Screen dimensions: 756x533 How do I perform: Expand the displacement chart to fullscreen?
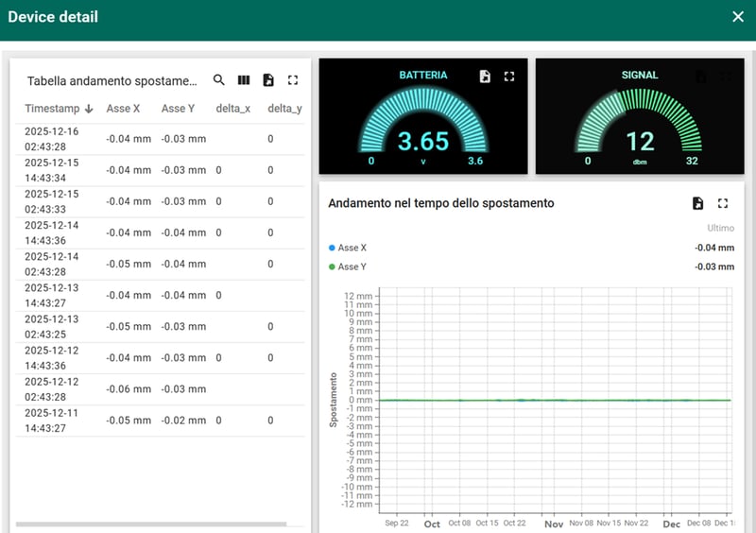pyautogui.click(x=723, y=203)
